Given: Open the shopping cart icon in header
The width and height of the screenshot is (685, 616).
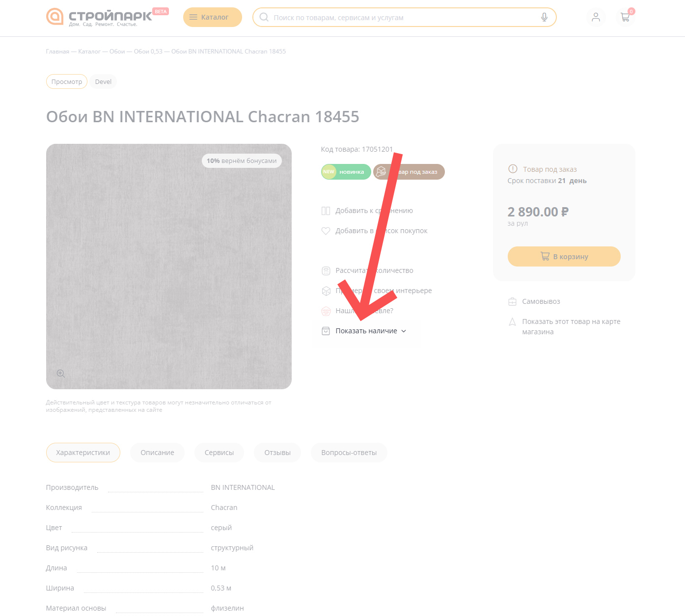Looking at the screenshot, I should tap(625, 17).
